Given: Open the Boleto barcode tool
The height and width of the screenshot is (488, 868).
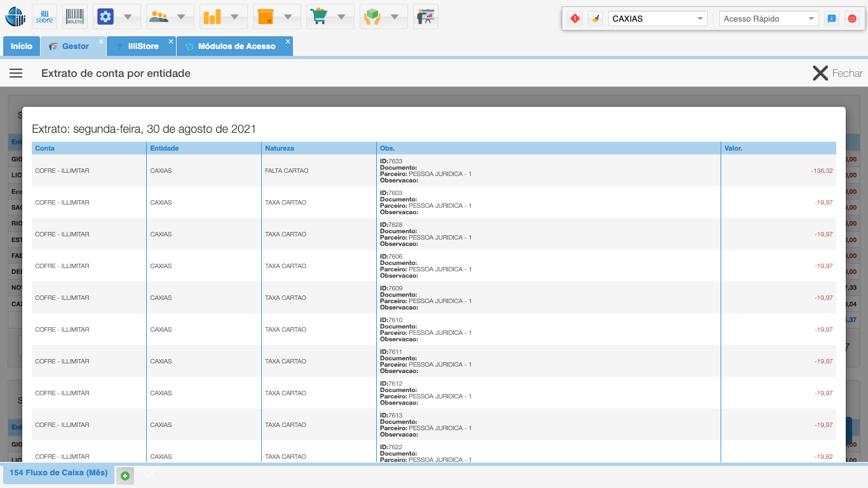Looking at the screenshot, I should point(75,17).
